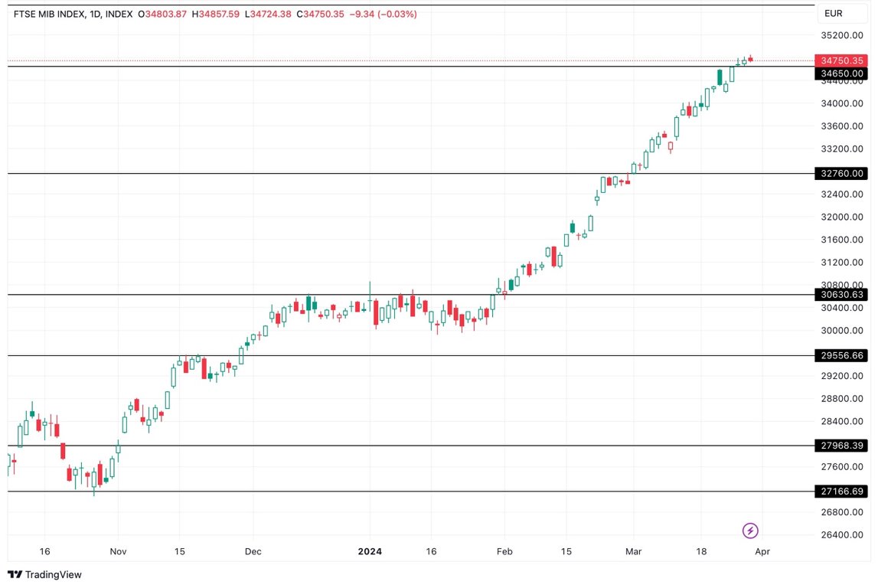Viewport: 878px width, 588px height.
Task: Select the red marker on the latest candle
Action: [751, 57]
